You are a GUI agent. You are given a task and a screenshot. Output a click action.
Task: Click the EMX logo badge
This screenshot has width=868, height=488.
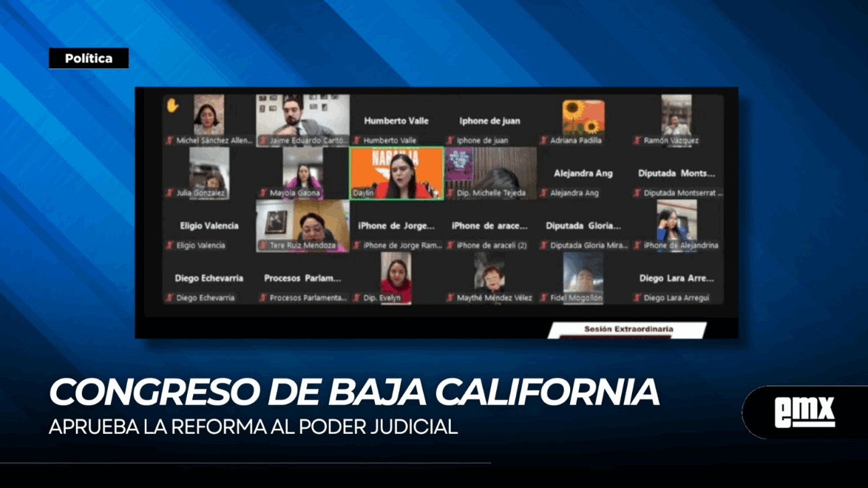coord(804,412)
